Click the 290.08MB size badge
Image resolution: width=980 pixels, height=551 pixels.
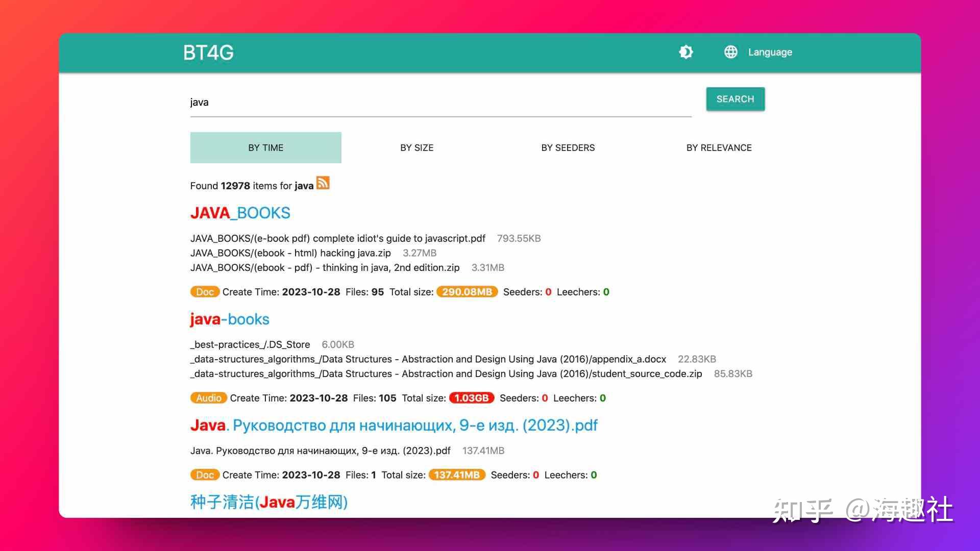[x=467, y=292]
